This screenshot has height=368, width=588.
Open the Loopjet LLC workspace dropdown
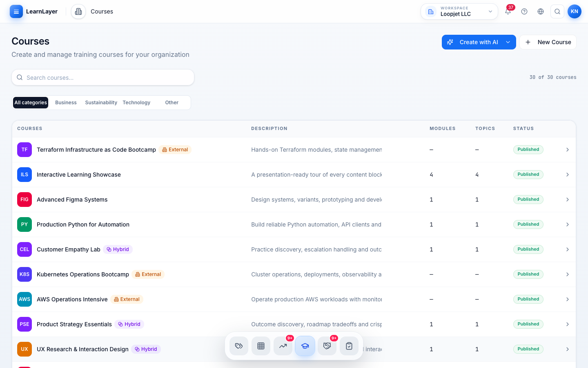[459, 11]
